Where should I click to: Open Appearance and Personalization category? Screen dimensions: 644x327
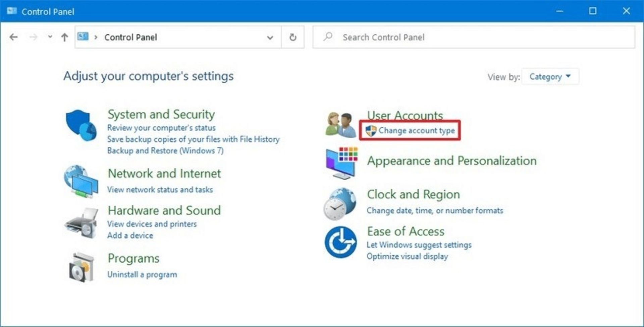click(452, 161)
